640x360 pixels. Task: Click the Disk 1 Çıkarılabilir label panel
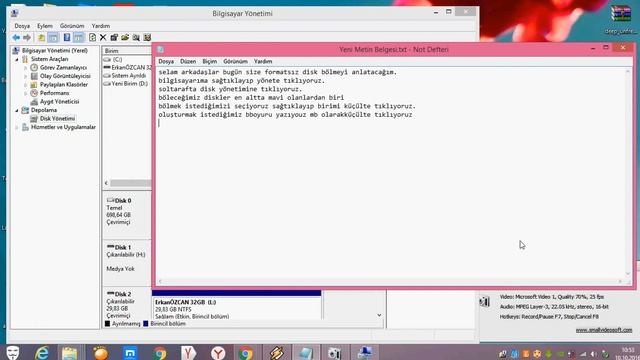tap(127, 262)
